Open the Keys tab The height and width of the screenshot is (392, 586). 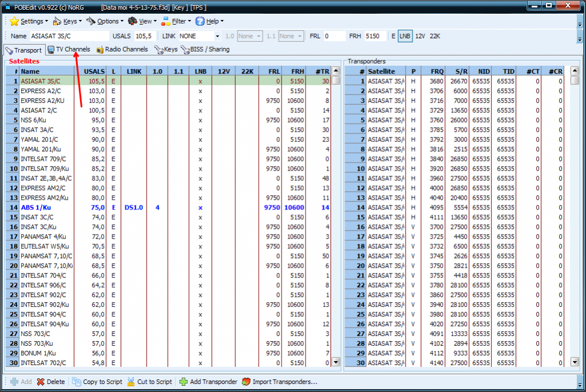coord(166,49)
